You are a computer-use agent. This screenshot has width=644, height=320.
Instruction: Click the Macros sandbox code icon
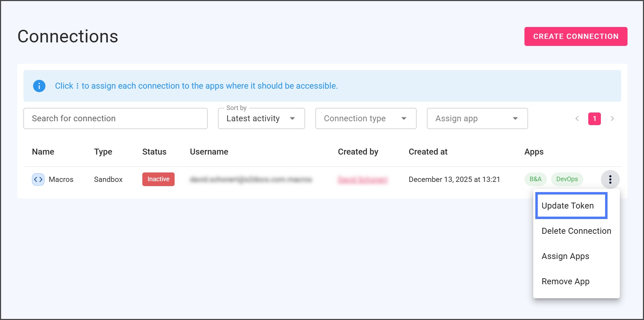coord(38,179)
